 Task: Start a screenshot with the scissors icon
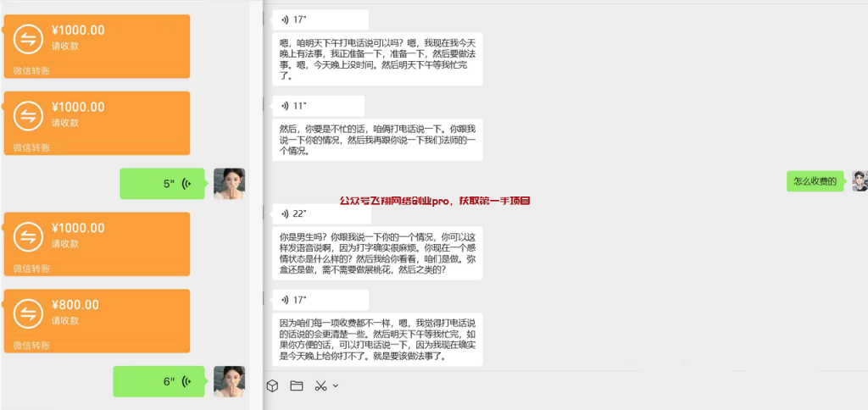tap(320, 385)
